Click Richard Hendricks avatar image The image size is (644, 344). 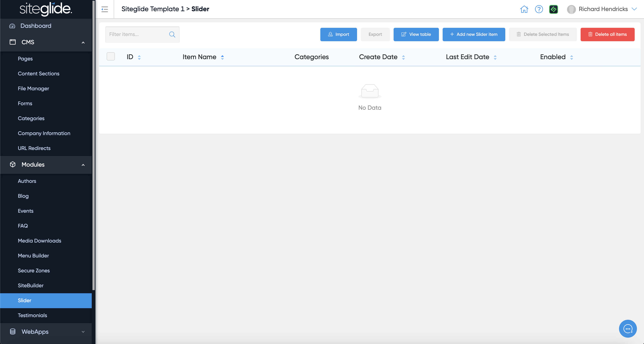tap(571, 9)
